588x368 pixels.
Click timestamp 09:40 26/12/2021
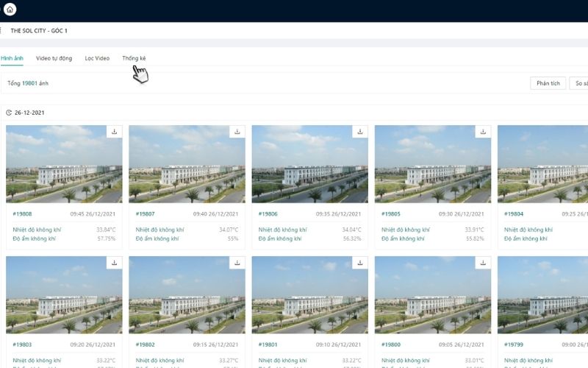215,214
